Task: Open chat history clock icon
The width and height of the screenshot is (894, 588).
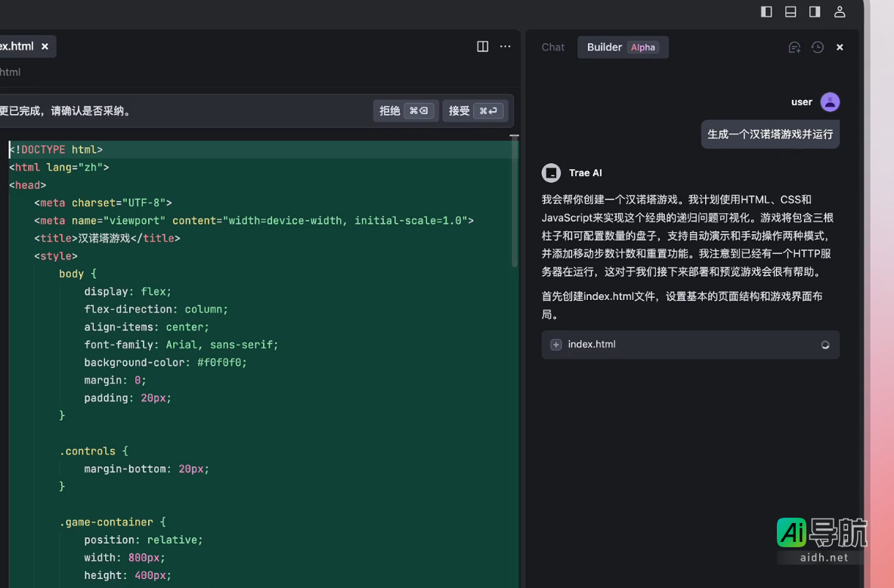Action: click(x=818, y=48)
